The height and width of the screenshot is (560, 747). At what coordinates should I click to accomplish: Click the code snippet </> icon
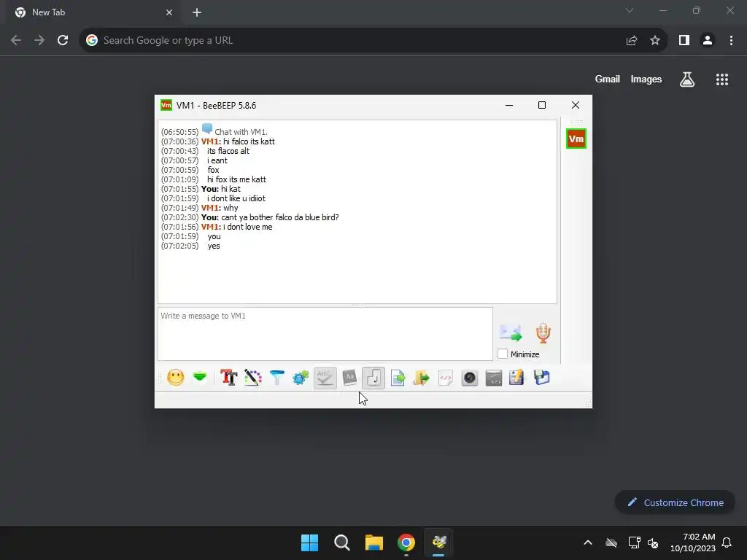(446, 378)
